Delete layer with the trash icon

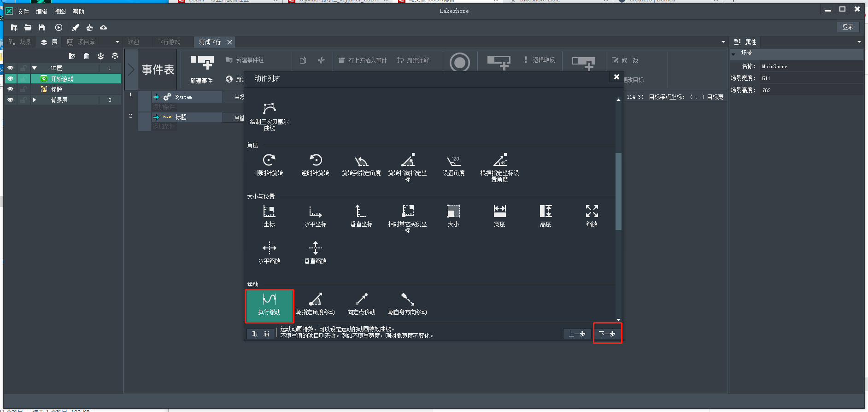[86, 56]
